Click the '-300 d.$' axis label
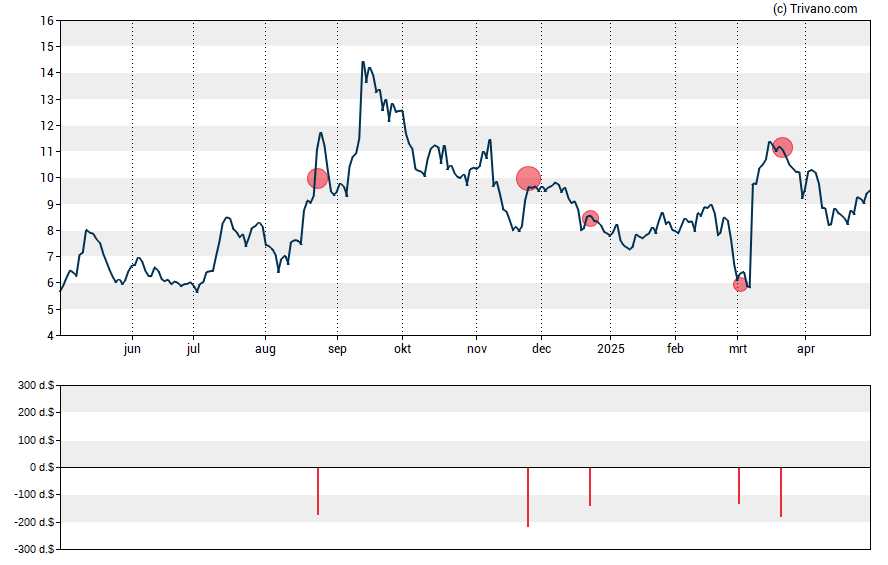This screenshot has height=565, width=888. [x=35, y=549]
